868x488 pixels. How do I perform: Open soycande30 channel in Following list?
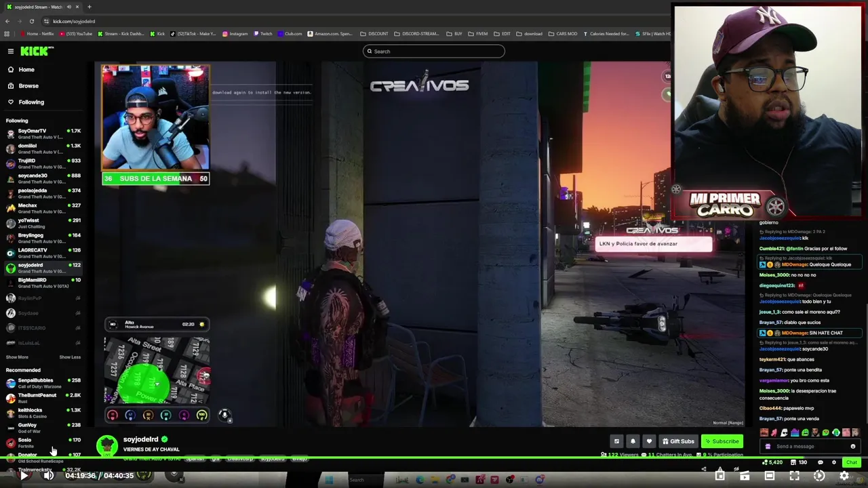[43, 178]
